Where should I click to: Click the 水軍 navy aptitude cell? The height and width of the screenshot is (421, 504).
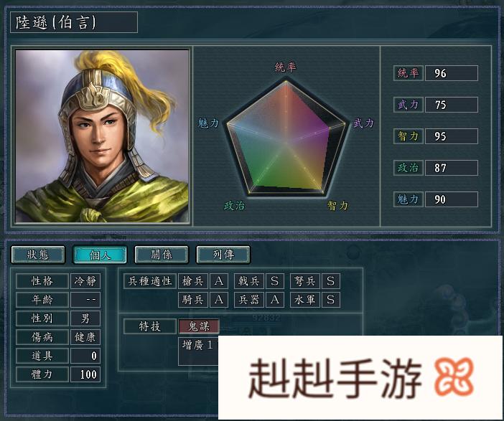(304, 300)
